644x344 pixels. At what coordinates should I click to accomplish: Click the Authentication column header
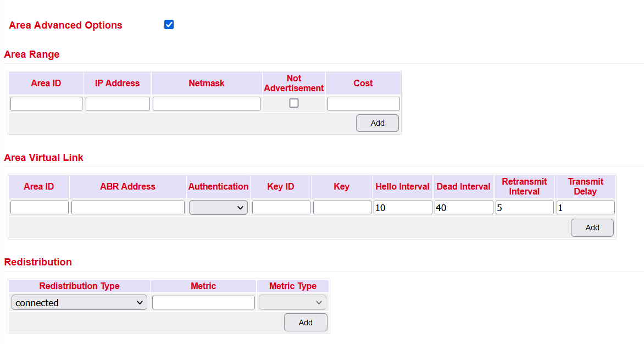point(218,186)
